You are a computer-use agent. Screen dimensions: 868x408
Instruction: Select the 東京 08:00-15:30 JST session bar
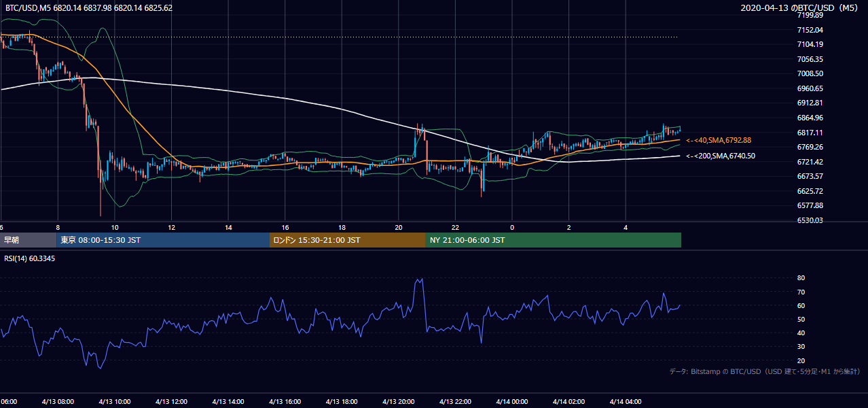163,240
